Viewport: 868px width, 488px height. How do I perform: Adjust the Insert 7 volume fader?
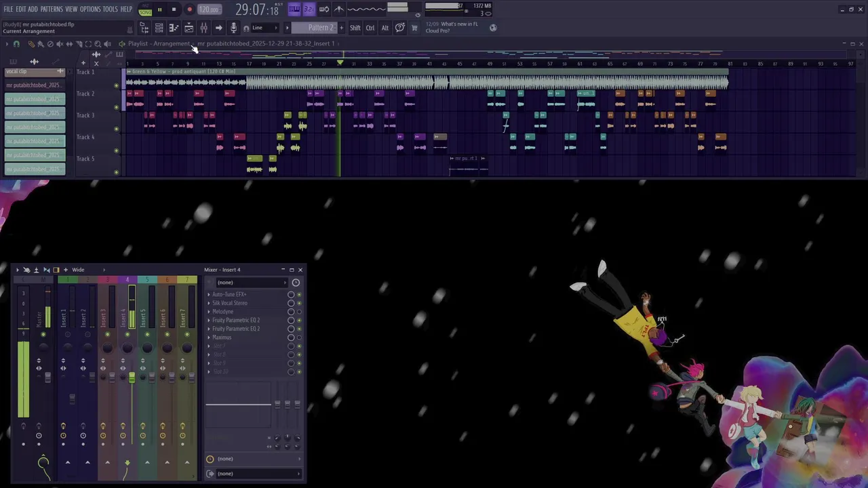point(191,378)
